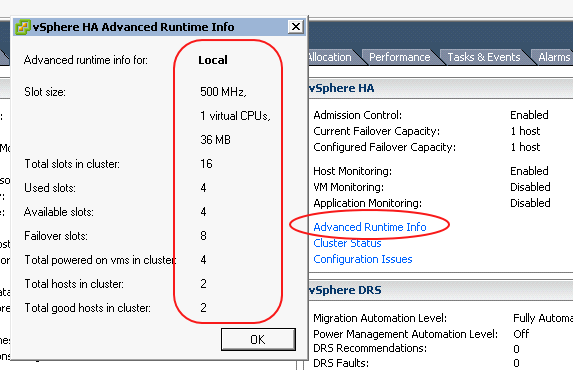Click the '36 MB' slot memory value
573x370 pixels.
(215, 140)
